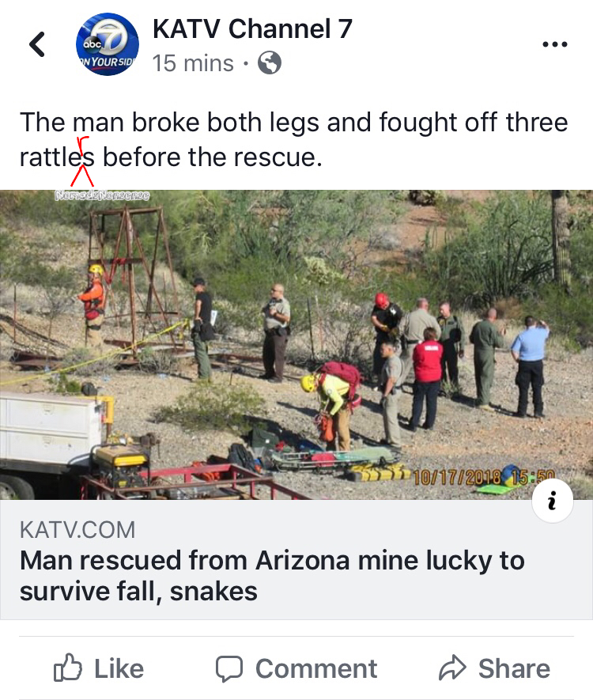The width and height of the screenshot is (593, 700).
Task: Open the mine rescue photo thumbnail
Action: click(296, 345)
